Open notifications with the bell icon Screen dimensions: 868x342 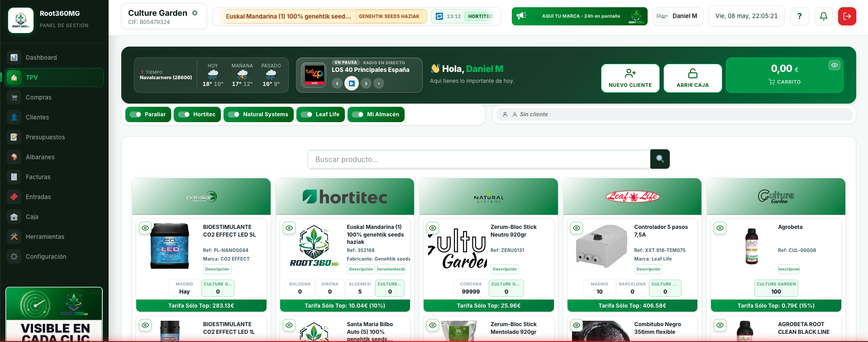[x=824, y=16]
